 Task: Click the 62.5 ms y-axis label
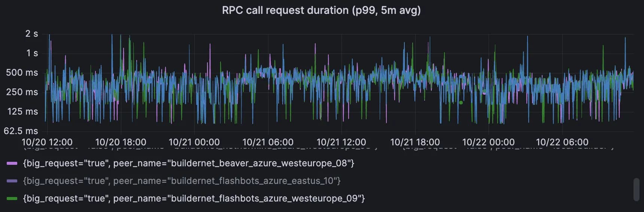(x=21, y=131)
